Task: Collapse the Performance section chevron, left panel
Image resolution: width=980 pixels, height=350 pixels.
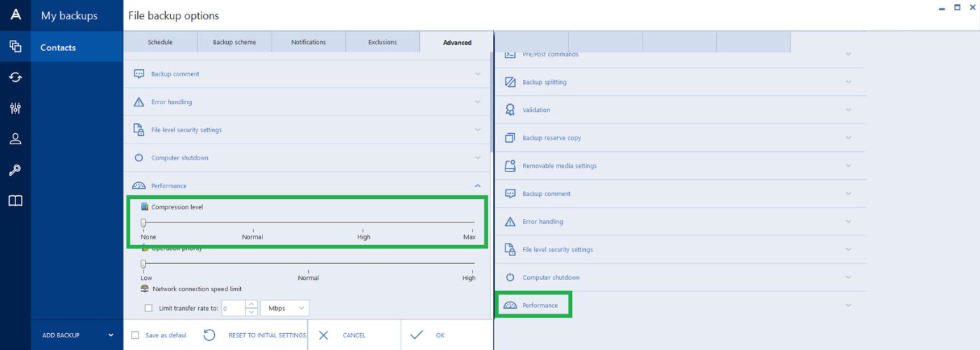Action: 478,185
